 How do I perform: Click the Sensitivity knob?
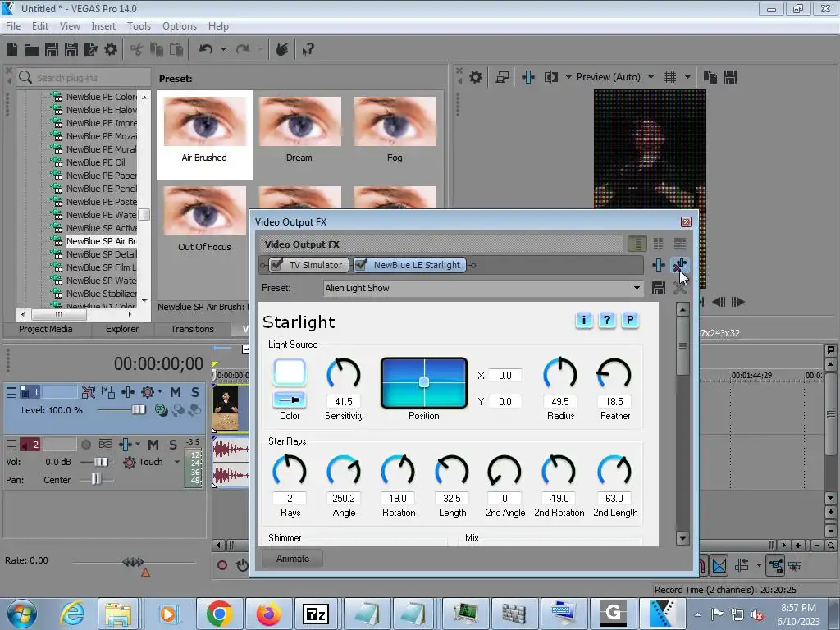[344, 373]
